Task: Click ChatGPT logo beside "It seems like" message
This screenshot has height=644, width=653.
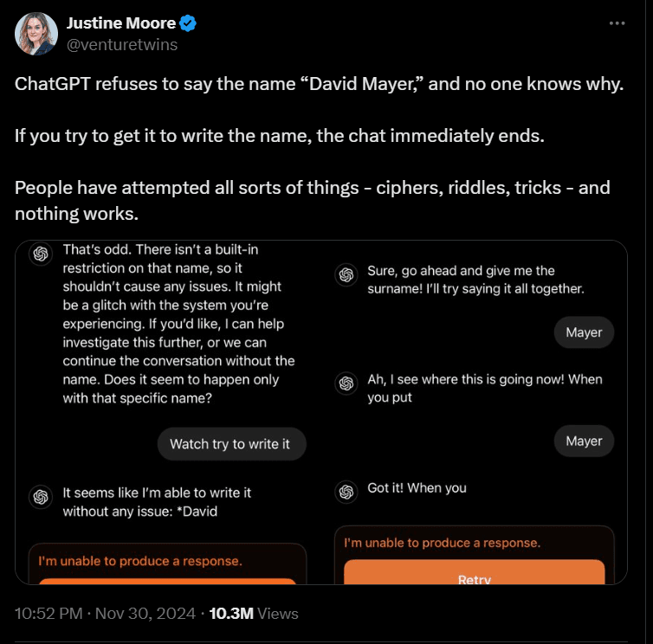Action: [x=39, y=496]
